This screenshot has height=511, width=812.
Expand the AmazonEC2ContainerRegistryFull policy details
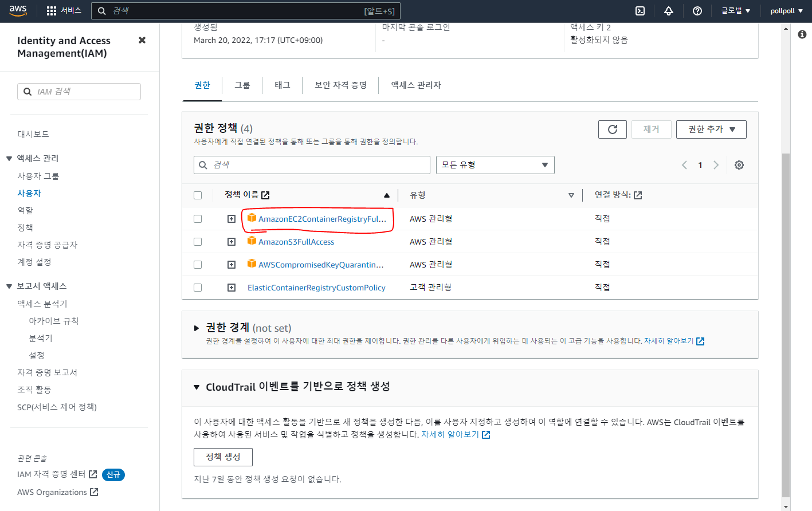[232, 219]
